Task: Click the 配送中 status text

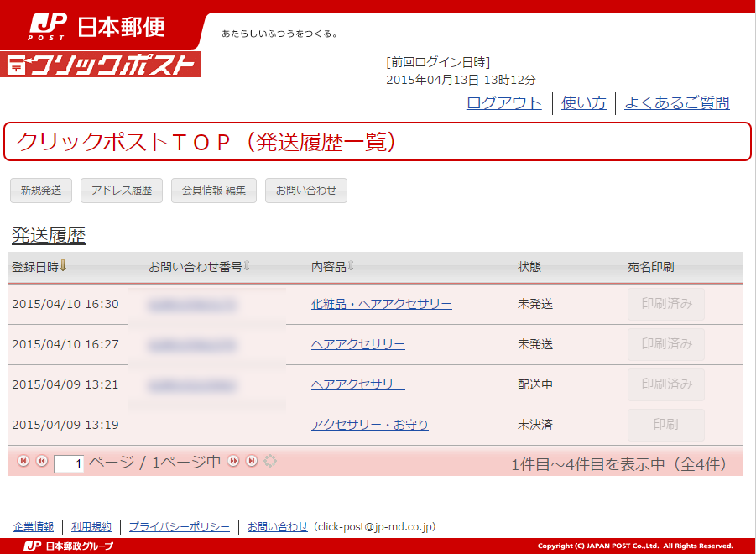Action: click(x=535, y=384)
